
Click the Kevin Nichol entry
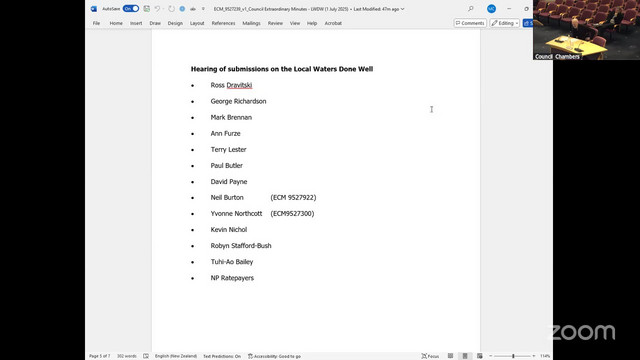point(229,229)
